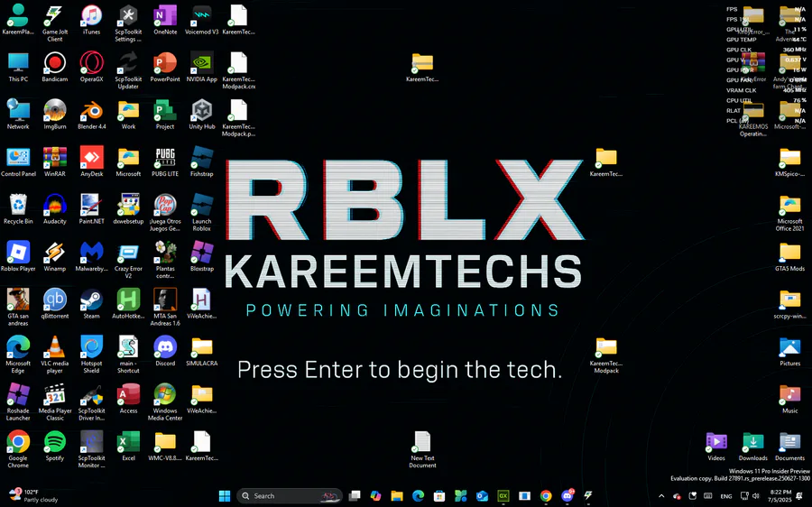The width and height of the screenshot is (812, 507).
Task: Launch Voicemod V3 shortcut
Action: (202, 20)
